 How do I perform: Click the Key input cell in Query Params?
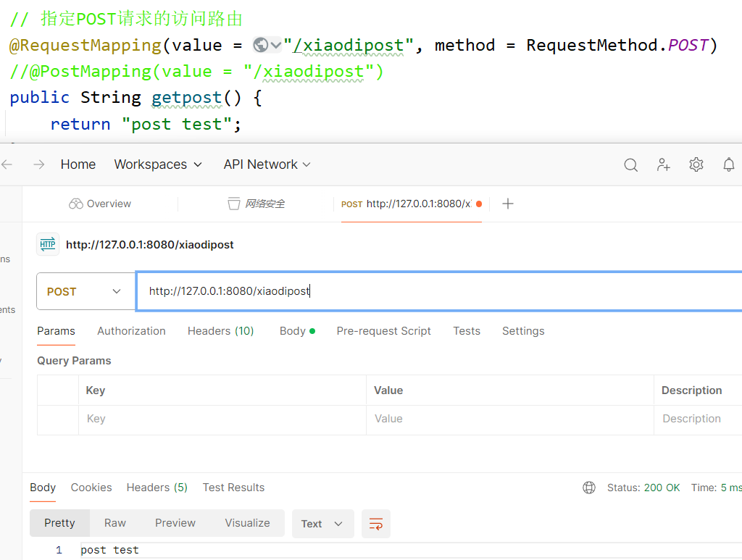222,419
